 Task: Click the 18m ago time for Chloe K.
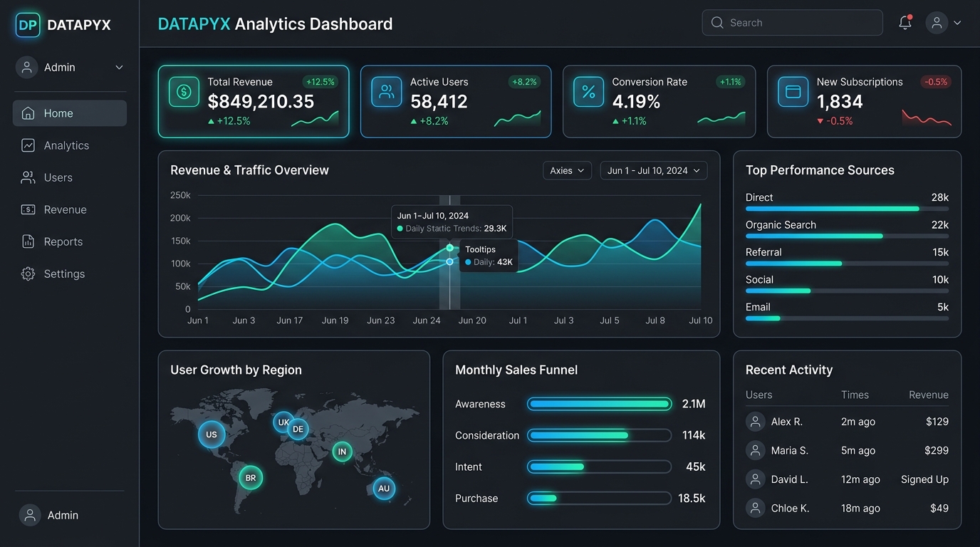pyautogui.click(x=860, y=508)
